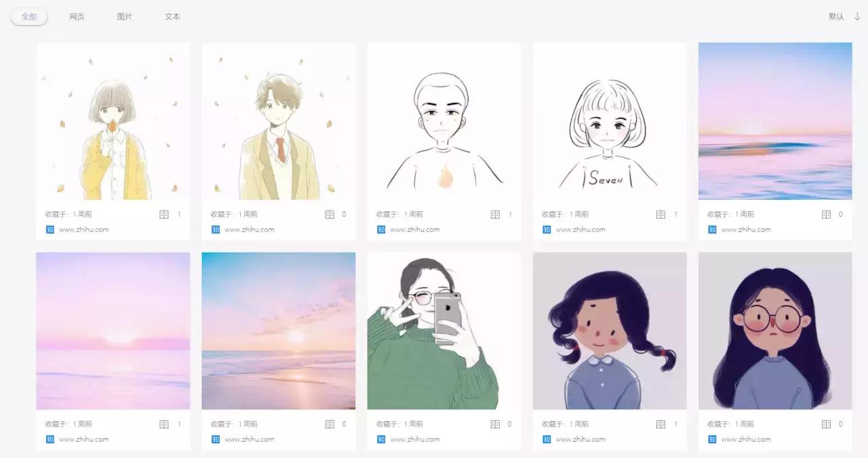This screenshot has height=458, width=868.
Task: Open www.zhihu.com link under bald boy sketch
Action: [x=415, y=229]
